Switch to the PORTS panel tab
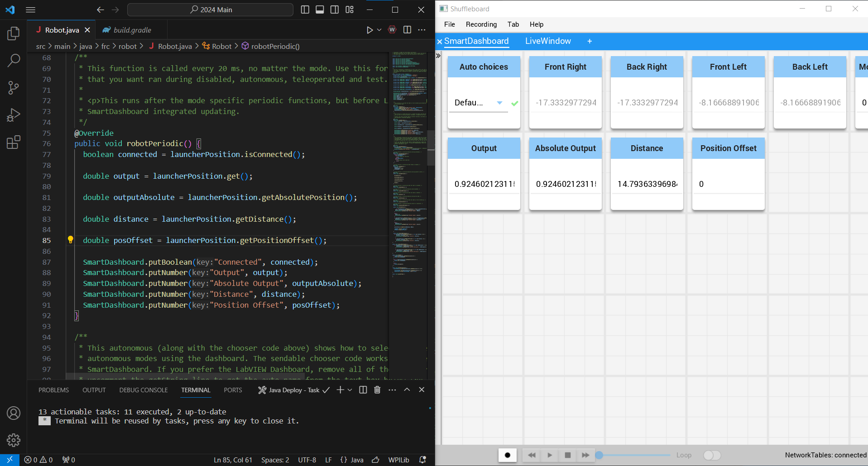 233,390
